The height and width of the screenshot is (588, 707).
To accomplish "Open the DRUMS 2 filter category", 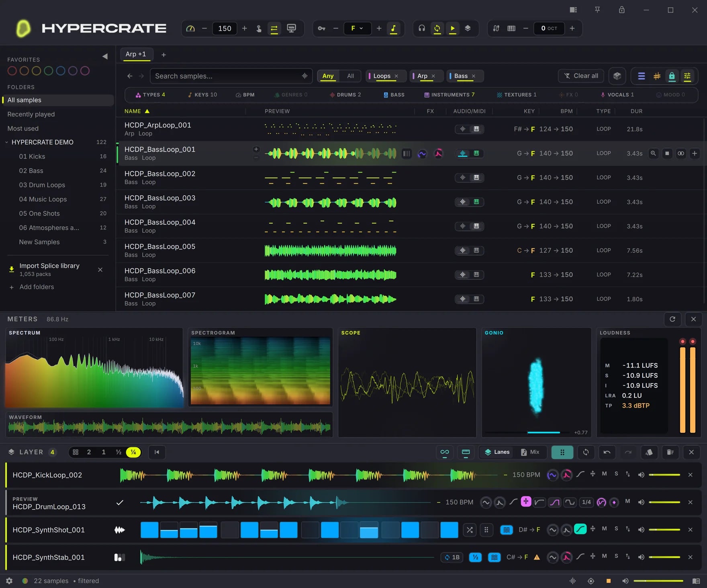I will [345, 95].
